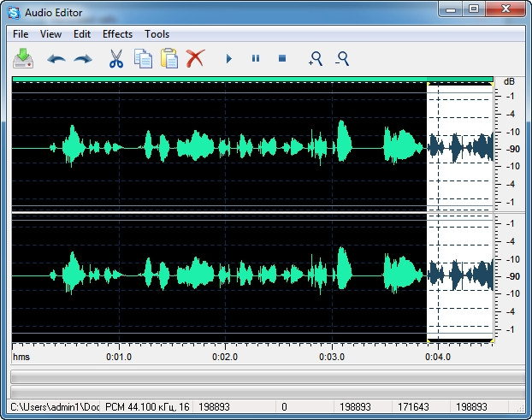Click the 0:03.0 mark on time ruler
The height and width of the screenshot is (420, 532).
pyautogui.click(x=332, y=357)
